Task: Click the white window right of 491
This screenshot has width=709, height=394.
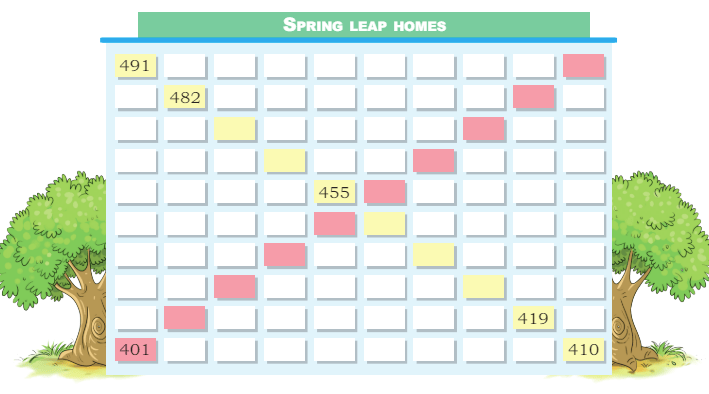Action: point(184,66)
